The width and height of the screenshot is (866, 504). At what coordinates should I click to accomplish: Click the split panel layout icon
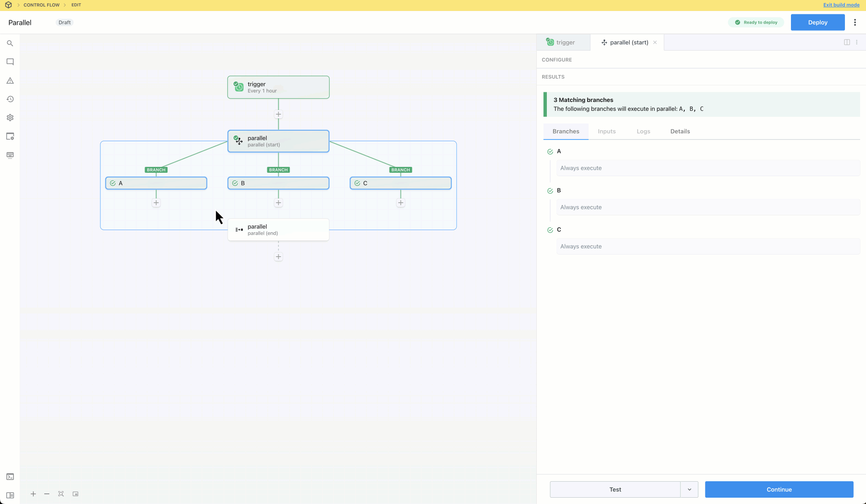click(847, 42)
